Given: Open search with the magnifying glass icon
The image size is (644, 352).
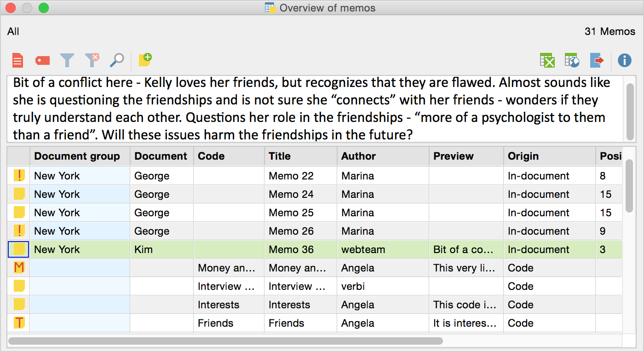Looking at the screenshot, I should [x=117, y=60].
